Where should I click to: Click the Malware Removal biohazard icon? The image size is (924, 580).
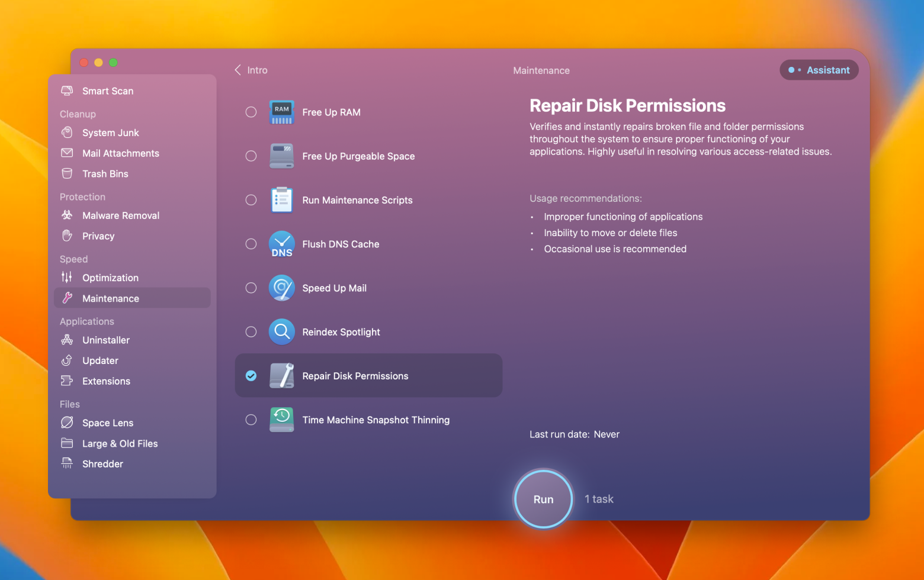(x=68, y=215)
